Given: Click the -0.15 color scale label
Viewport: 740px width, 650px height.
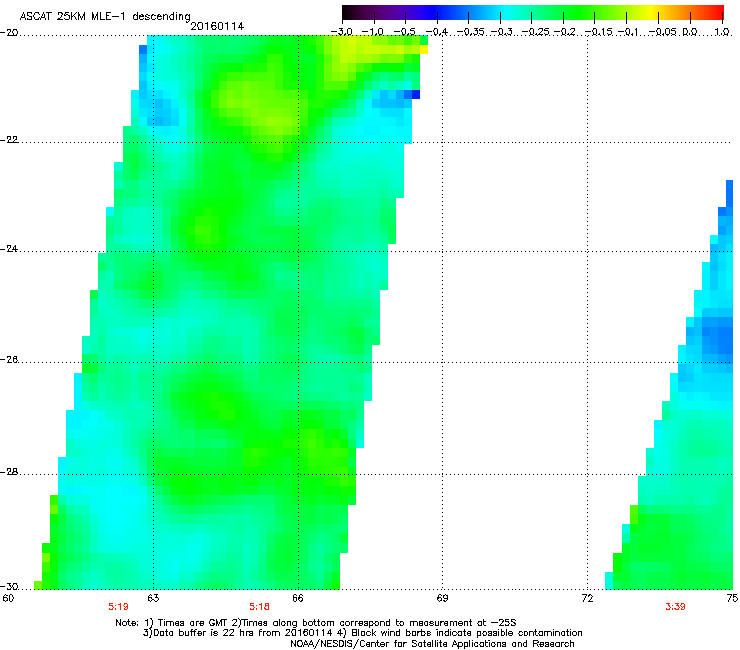Looking at the screenshot, I should point(599,32).
